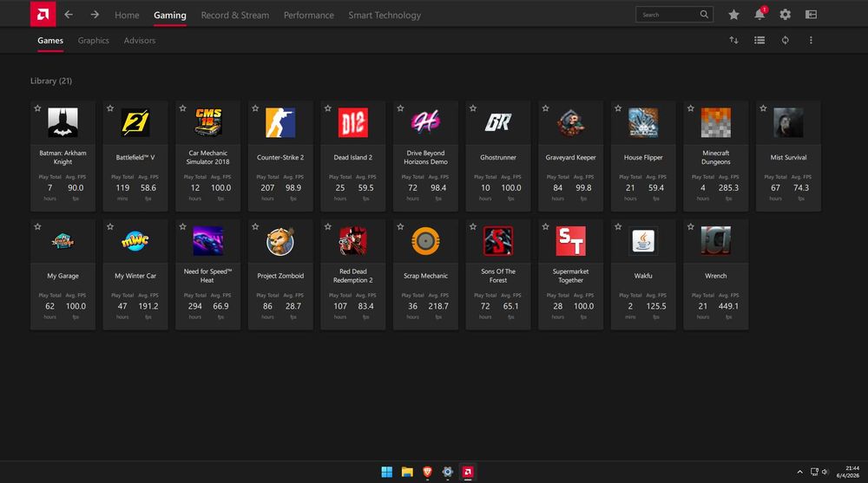The image size is (868, 483).
Task: Open Graveyard Keeper game icon
Action: (x=571, y=122)
